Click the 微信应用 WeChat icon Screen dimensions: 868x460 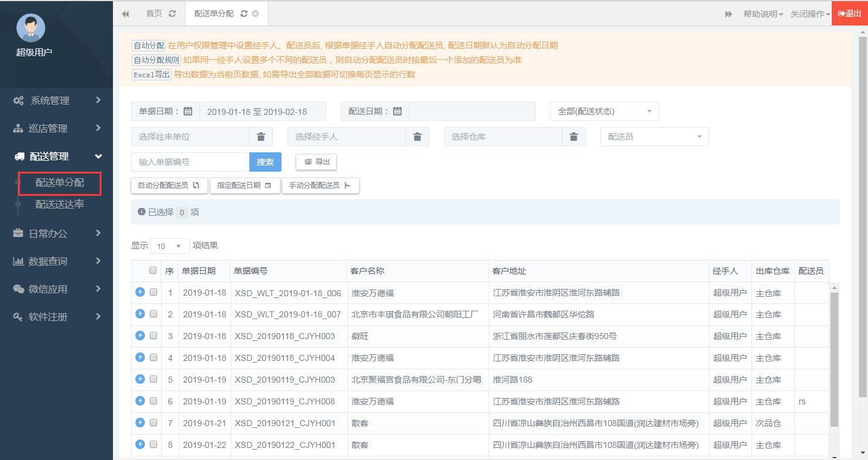point(19,289)
